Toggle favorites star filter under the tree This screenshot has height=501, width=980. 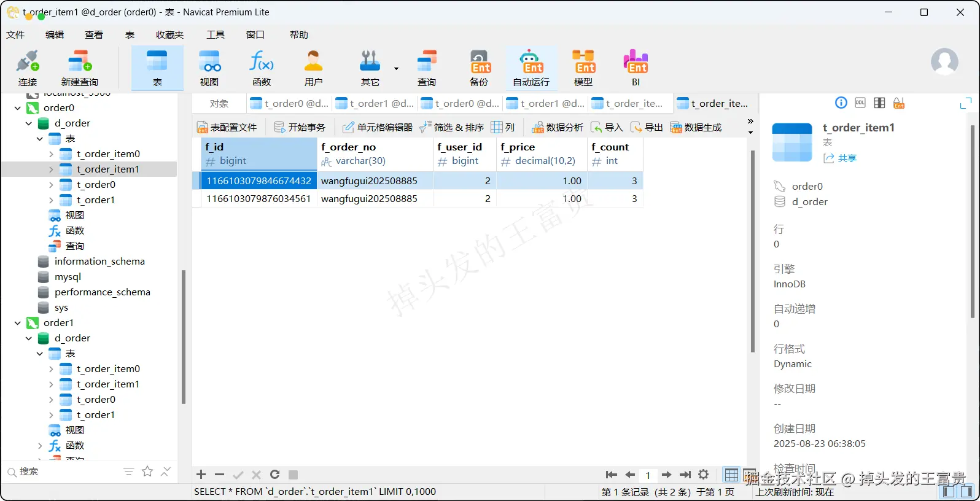147,472
